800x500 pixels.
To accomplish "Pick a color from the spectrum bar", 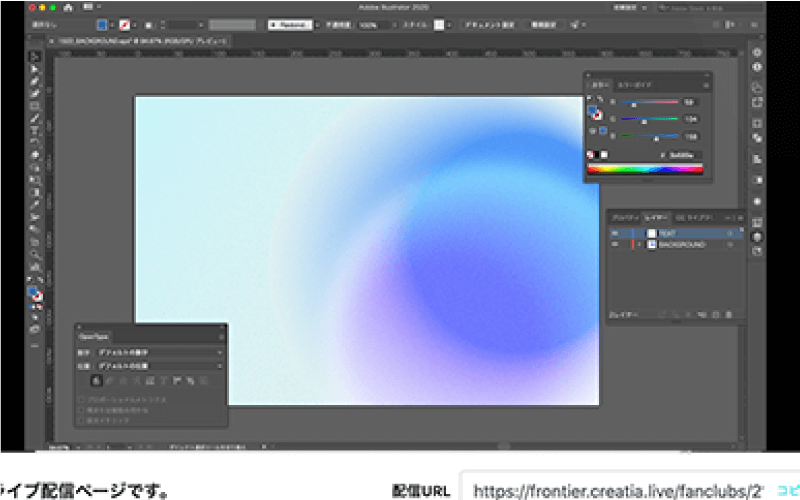I will tap(645, 169).
